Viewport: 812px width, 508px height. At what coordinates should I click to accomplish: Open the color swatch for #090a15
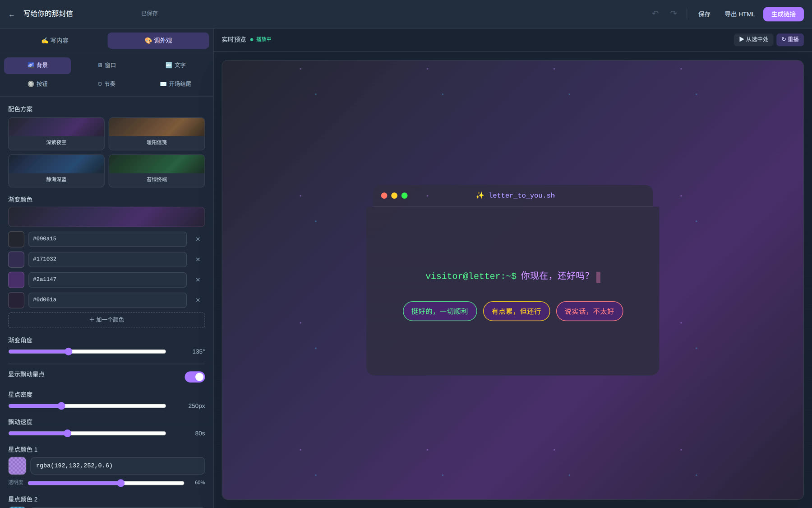(x=16, y=239)
